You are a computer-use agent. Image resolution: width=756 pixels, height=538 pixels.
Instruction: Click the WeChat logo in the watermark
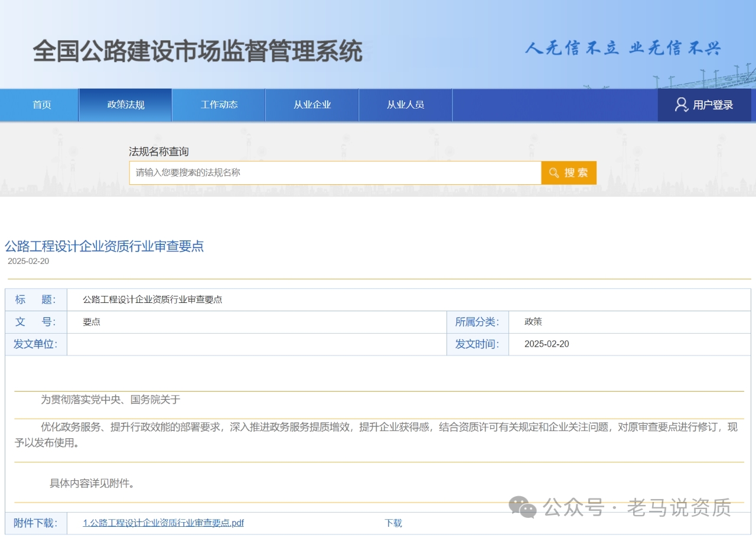point(522,507)
